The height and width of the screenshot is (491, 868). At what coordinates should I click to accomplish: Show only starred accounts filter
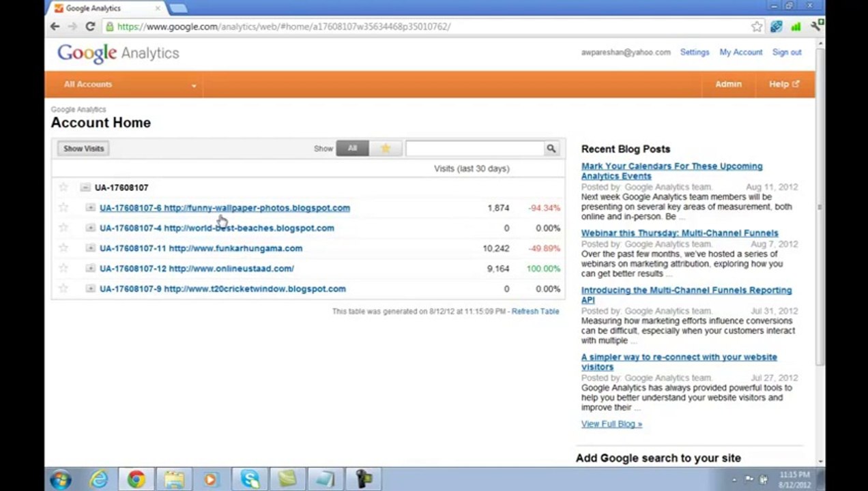click(x=386, y=148)
